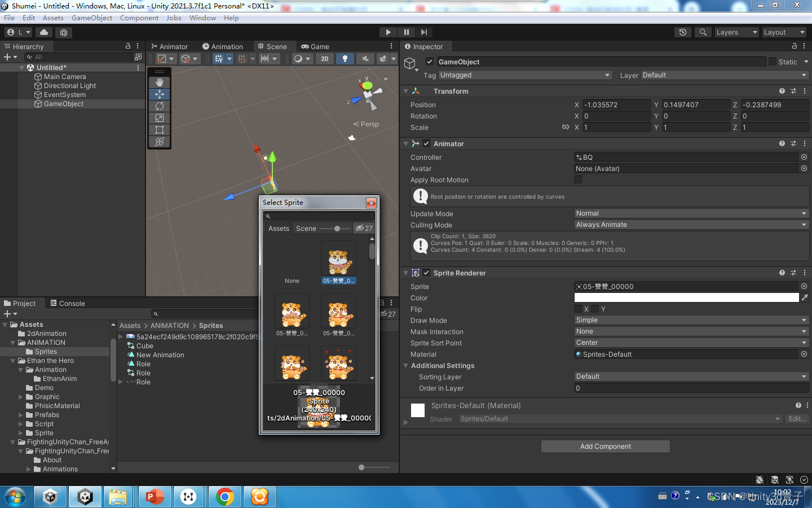This screenshot has width=812, height=508.
Task: Open the Window menu
Action: click(202, 17)
